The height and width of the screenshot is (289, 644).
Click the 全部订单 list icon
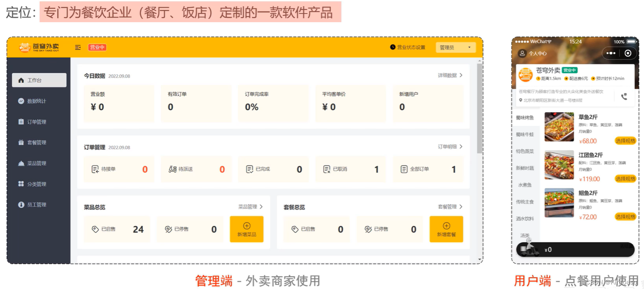click(404, 170)
